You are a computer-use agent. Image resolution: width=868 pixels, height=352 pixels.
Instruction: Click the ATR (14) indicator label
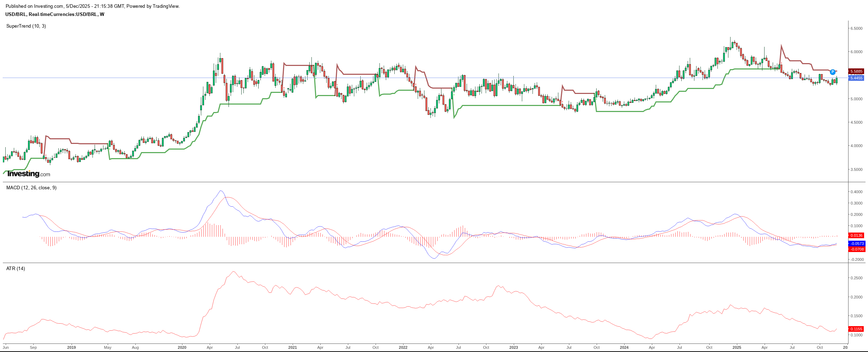(16, 268)
